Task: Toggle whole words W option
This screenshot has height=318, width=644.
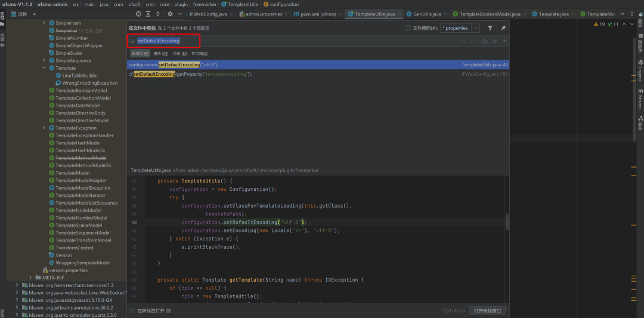Action: [494, 41]
